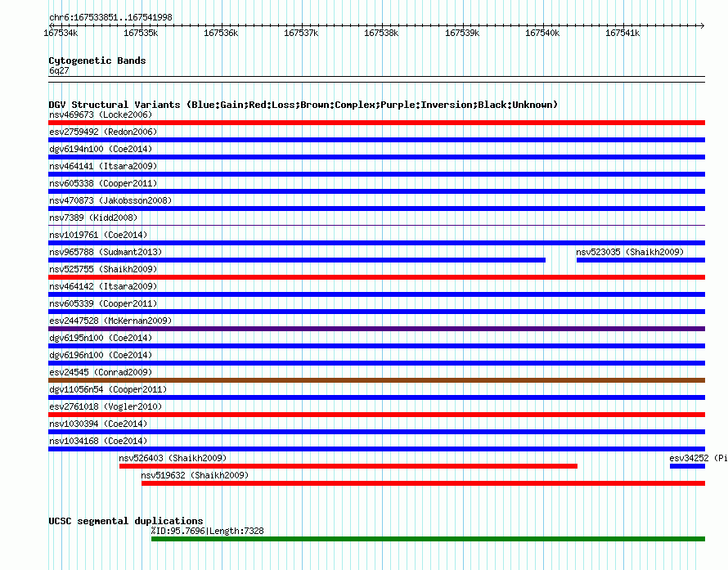Image resolution: width=728 pixels, height=570 pixels.
Task: Click the 167539k ruler position
Action: click(462, 33)
